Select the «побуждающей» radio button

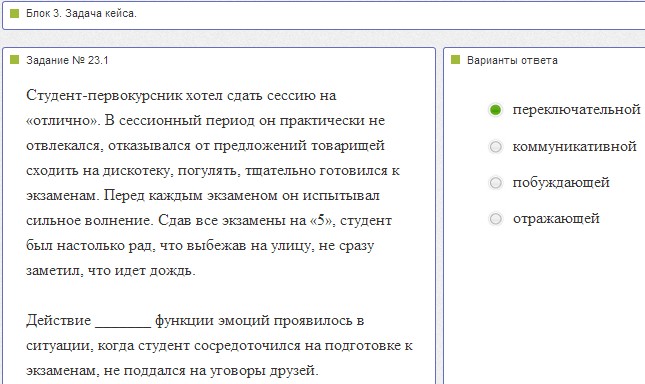click(495, 183)
